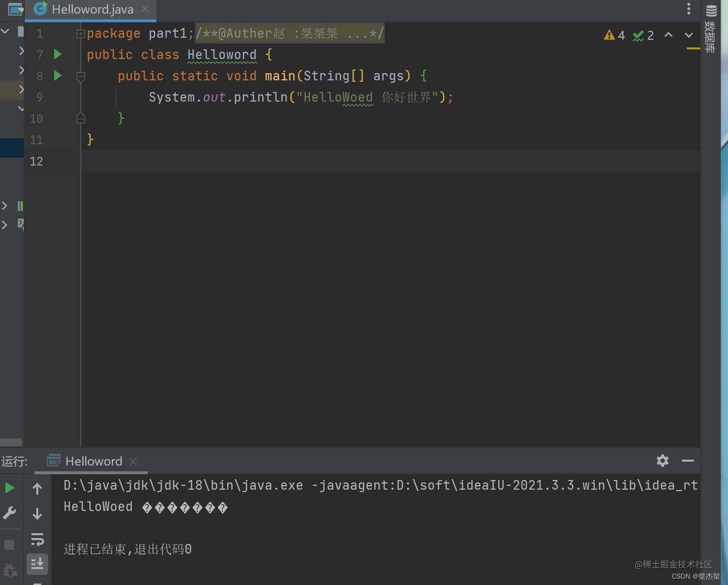Open the editor options kebab menu
Screen dimensions: 728x585
pyautogui.click(x=688, y=9)
